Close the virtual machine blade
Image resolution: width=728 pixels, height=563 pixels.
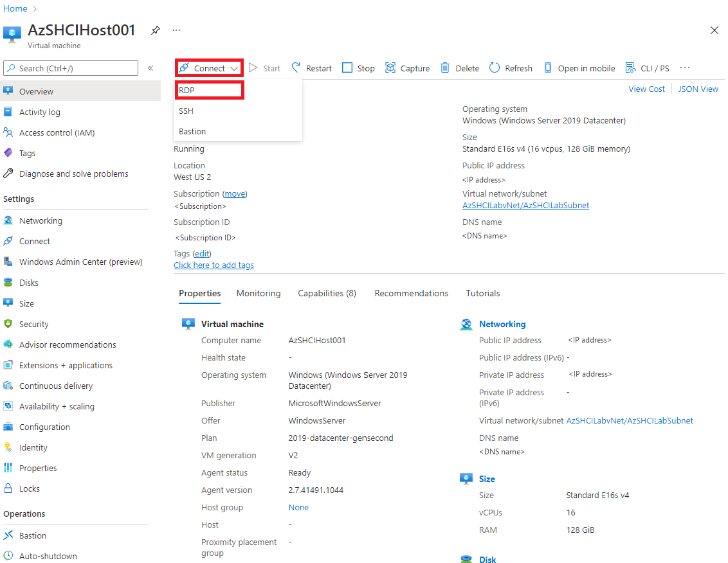coord(714,31)
